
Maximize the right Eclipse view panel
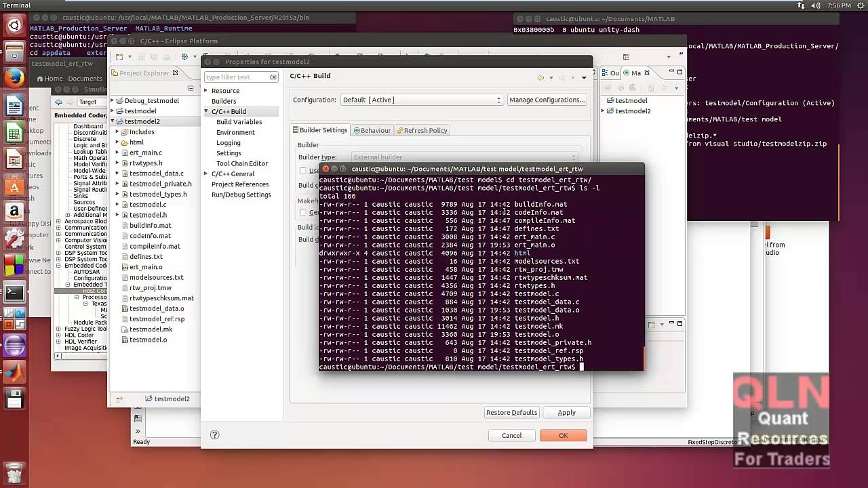(680, 73)
